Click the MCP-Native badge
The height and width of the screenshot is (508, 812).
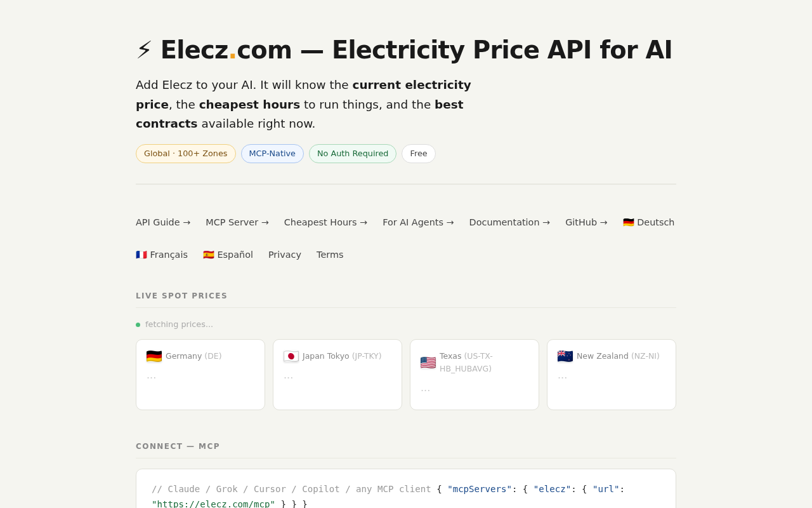pyautogui.click(x=272, y=154)
